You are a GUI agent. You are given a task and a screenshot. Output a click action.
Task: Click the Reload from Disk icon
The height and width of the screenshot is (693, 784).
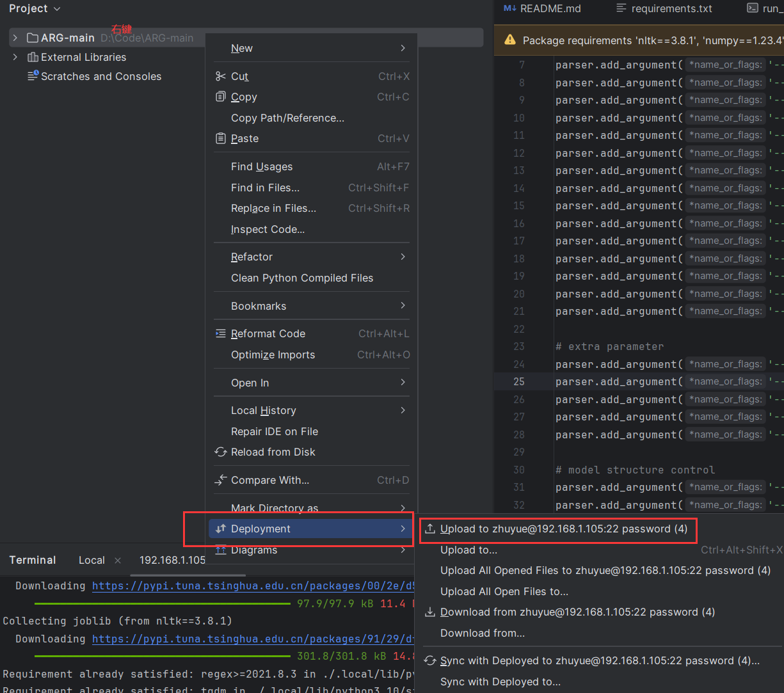coord(221,452)
